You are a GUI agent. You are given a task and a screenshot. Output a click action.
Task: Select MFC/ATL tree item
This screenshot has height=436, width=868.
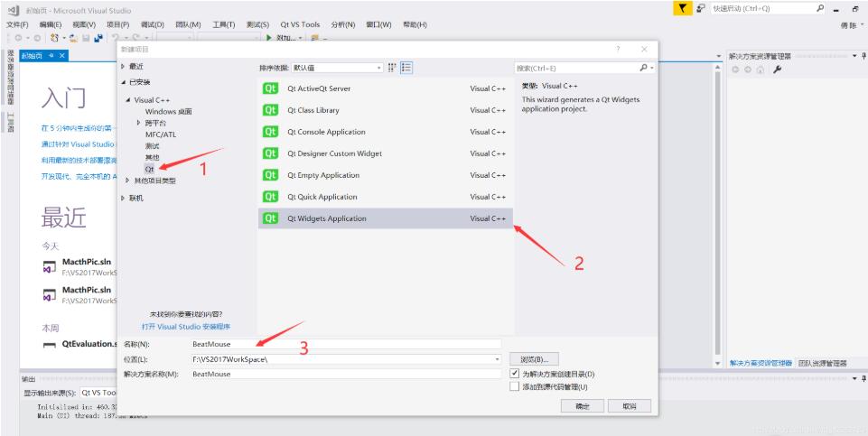point(161,135)
